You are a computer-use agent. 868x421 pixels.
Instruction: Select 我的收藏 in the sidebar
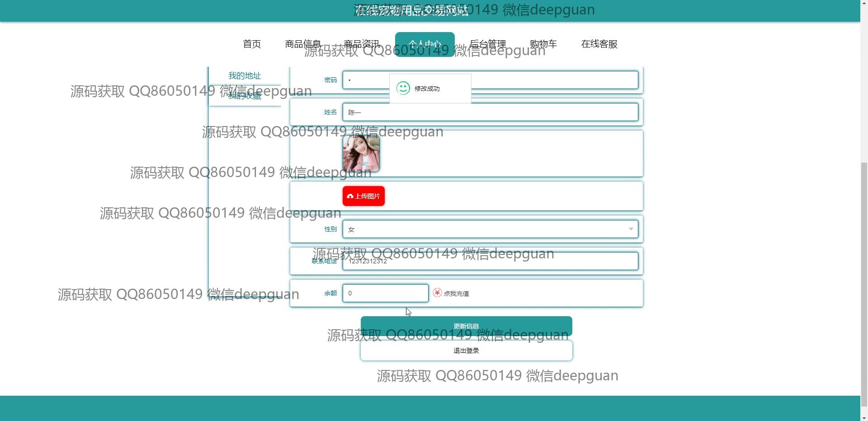pos(245,96)
